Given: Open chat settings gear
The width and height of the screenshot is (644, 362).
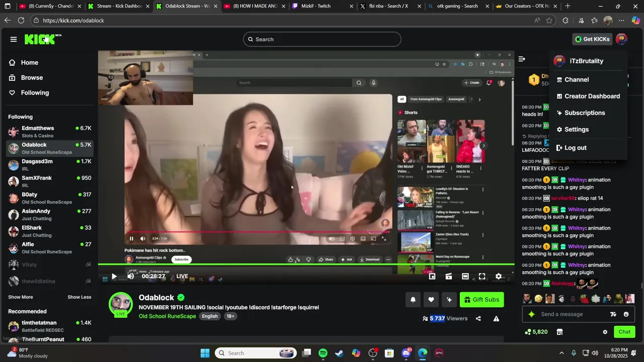Looking at the screenshot, I should [605, 332].
